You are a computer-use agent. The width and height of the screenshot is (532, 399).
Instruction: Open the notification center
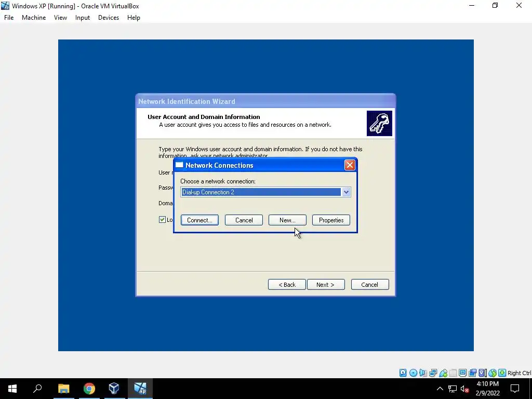[515, 389]
